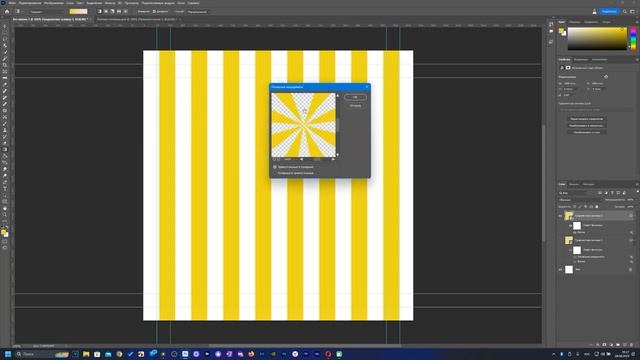
Task: Click the Windows Start button
Action: pyautogui.click(x=7, y=354)
